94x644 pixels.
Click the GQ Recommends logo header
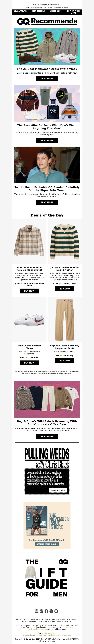tap(47, 21)
